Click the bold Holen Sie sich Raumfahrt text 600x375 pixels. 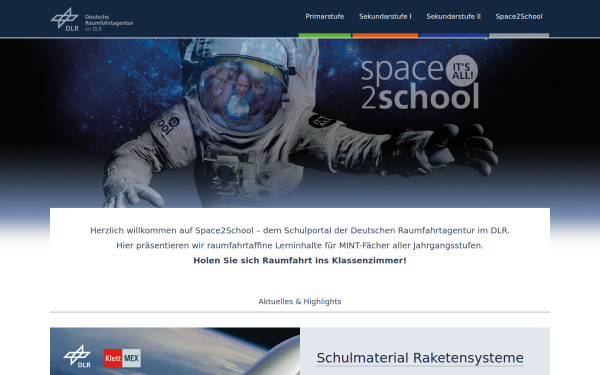300,261
